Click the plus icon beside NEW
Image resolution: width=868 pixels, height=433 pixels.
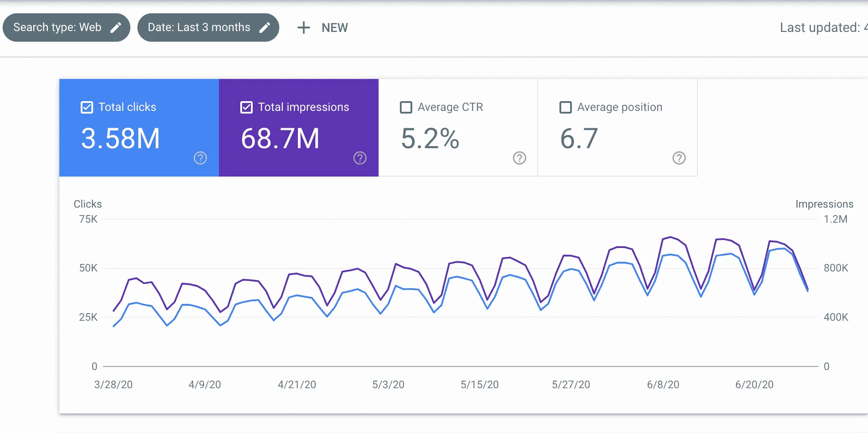coord(304,28)
